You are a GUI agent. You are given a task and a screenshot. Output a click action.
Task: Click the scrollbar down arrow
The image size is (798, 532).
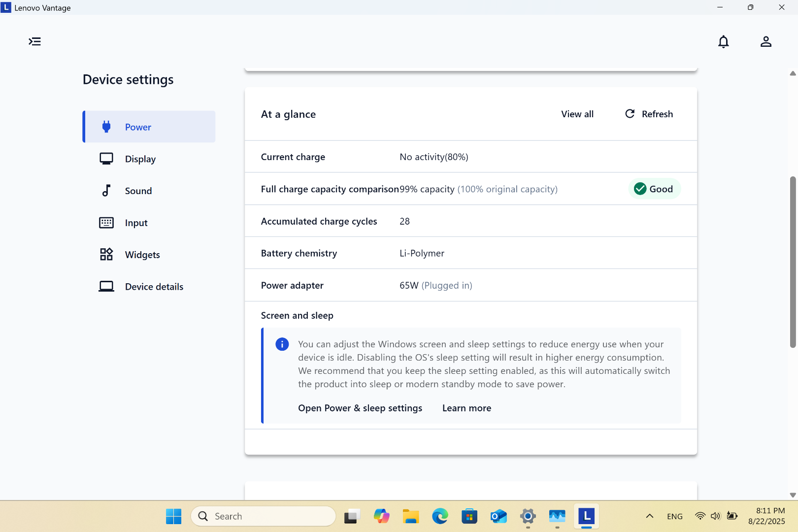point(793,495)
